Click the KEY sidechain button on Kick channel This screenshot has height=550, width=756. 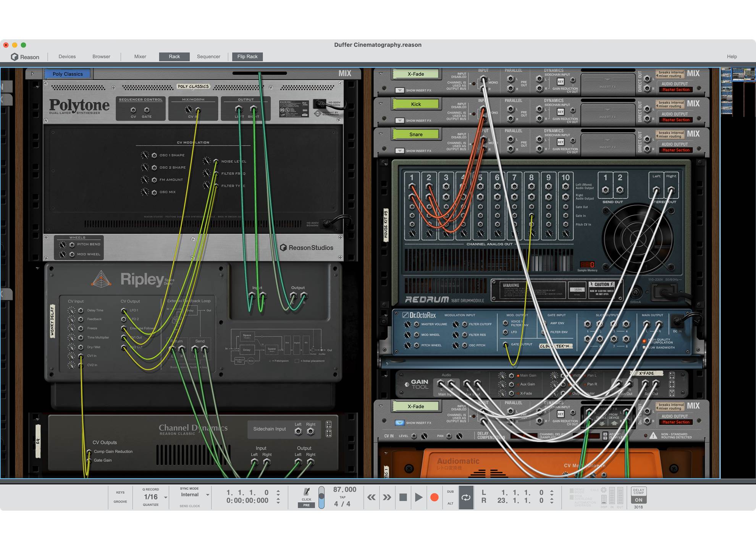561,112
